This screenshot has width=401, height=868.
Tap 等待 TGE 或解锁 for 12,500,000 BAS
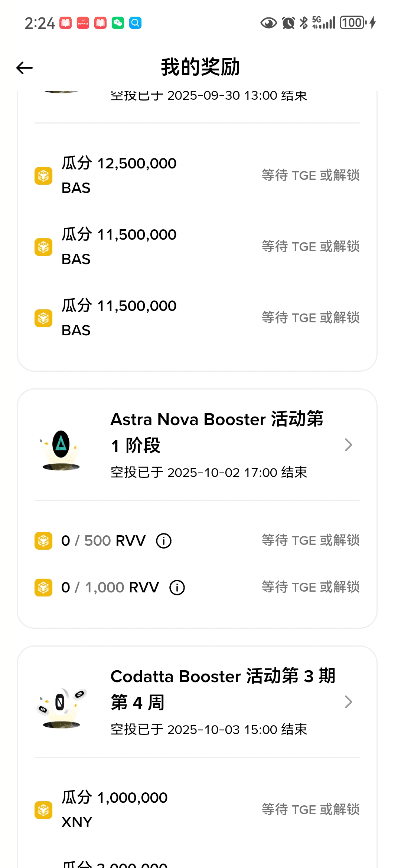(310, 175)
